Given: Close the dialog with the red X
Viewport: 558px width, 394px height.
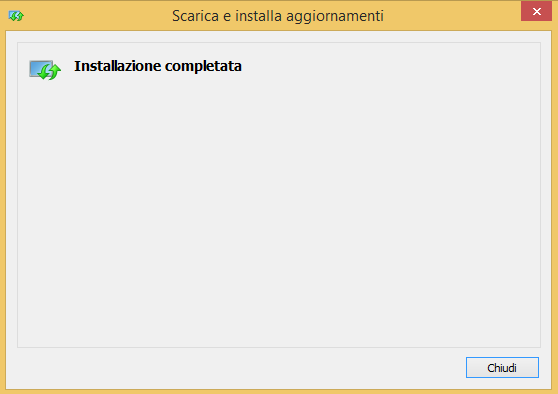Looking at the screenshot, I should 536,11.
